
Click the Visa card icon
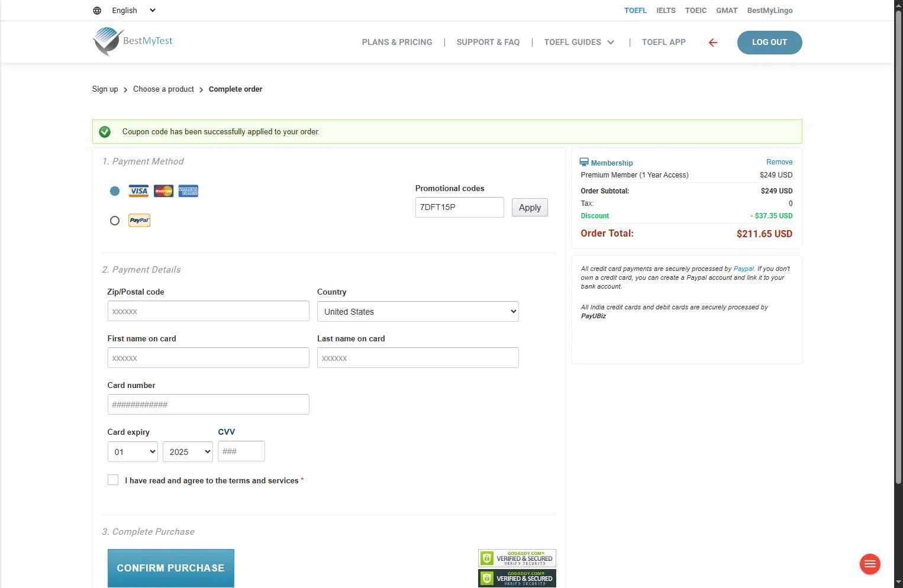(139, 191)
